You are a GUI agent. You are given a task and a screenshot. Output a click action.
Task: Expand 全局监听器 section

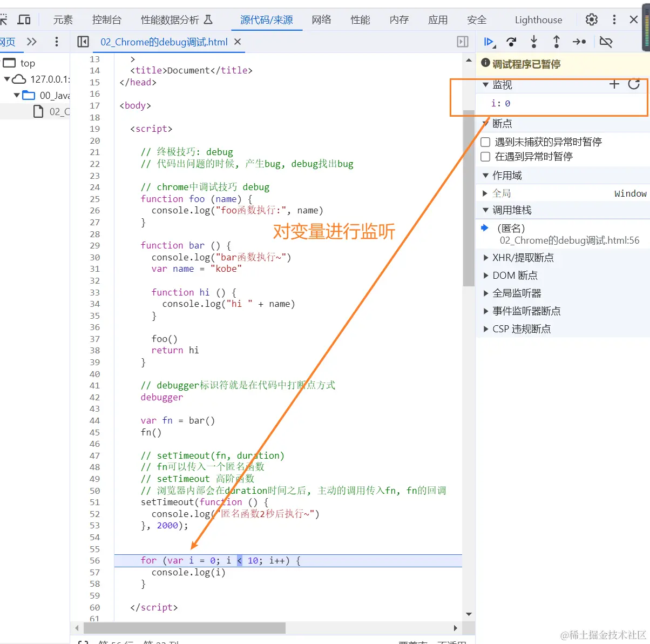coord(486,293)
